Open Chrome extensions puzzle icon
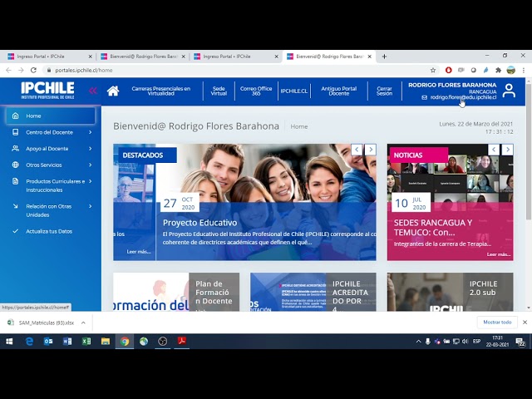The height and width of the screenshot is (399, 532). (498, 70)
